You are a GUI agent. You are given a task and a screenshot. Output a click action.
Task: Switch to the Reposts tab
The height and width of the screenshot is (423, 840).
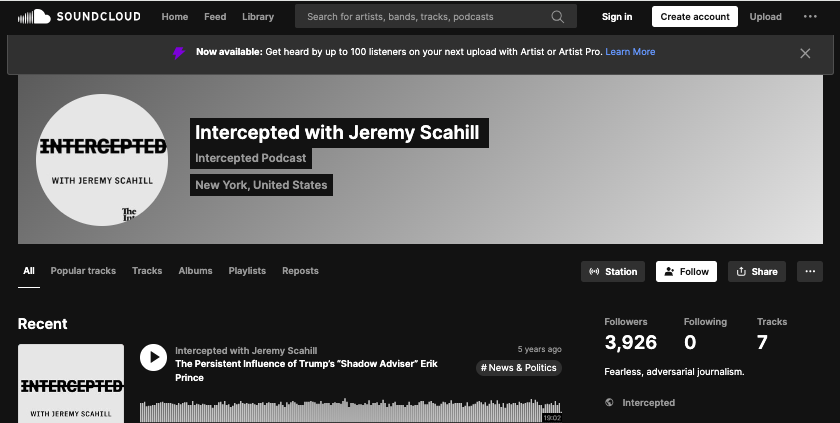tap(300, 271)
